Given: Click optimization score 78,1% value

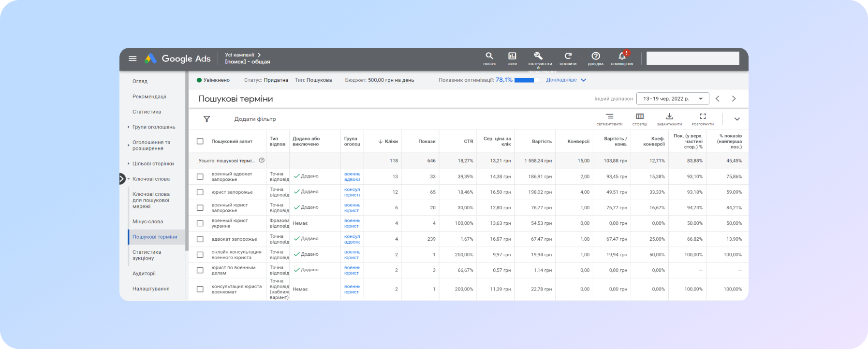Looking at the screenshot, I should (504, 80).
